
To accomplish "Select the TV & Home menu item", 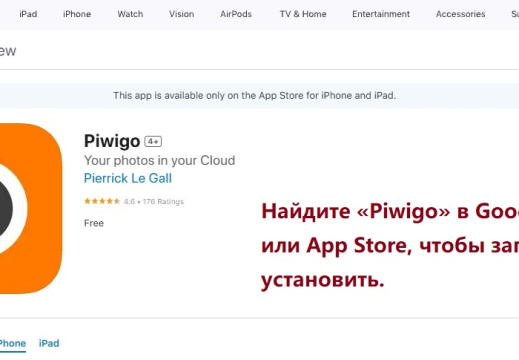I will pyautogui.click(x=303, y=14).
